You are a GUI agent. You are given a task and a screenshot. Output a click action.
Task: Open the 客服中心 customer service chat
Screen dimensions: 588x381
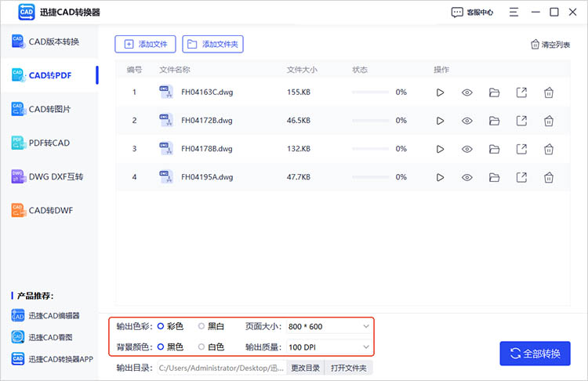coord(472,13)
